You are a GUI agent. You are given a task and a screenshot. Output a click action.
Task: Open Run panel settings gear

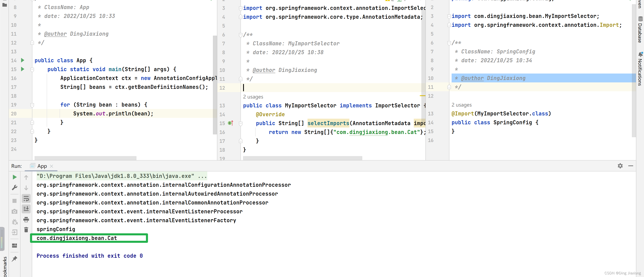click(620, 166)
